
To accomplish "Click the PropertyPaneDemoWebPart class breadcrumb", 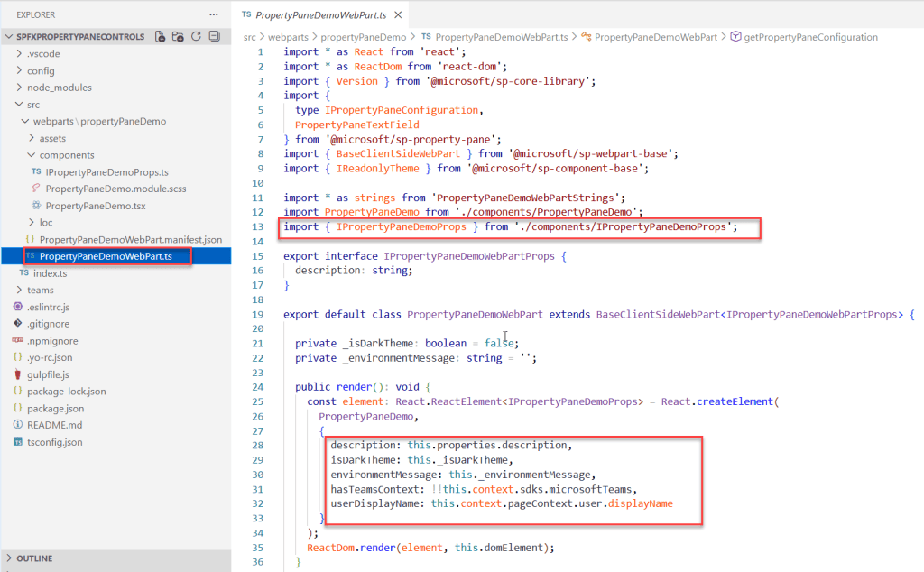I will pos(656,37).
